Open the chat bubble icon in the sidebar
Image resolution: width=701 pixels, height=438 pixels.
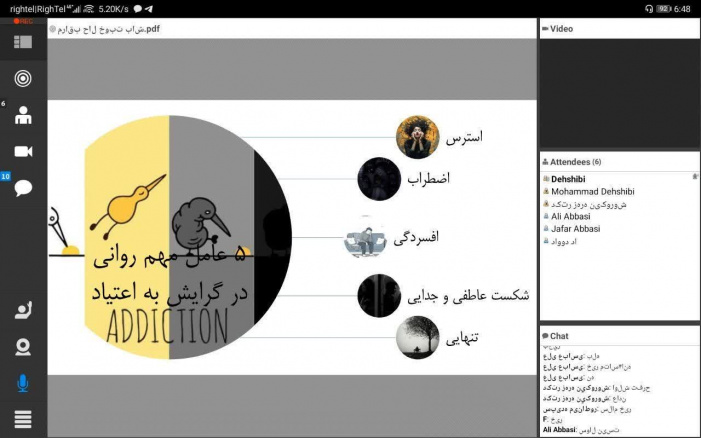click(x=23, y=188)
